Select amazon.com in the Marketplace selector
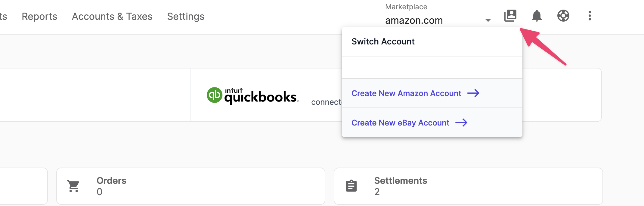Screen dimensions: 644x206 (x=414, y=20)
